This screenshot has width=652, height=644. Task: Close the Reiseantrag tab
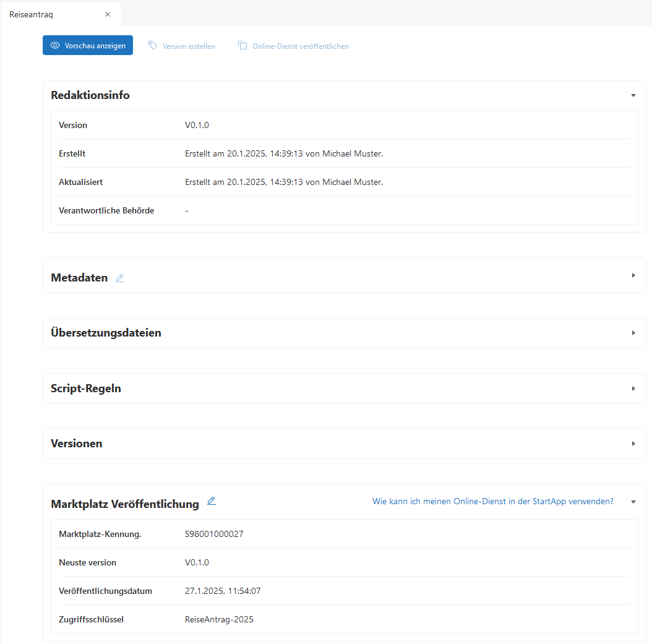(x=108, y=14)
